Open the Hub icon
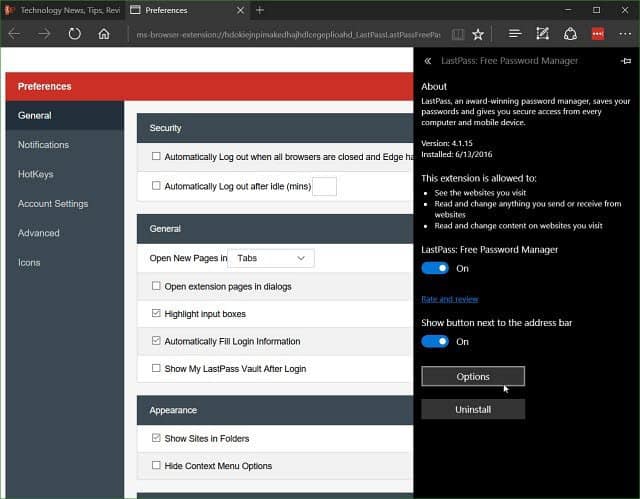The height and width of the screenshot is (499, 640). click(515, 34)
